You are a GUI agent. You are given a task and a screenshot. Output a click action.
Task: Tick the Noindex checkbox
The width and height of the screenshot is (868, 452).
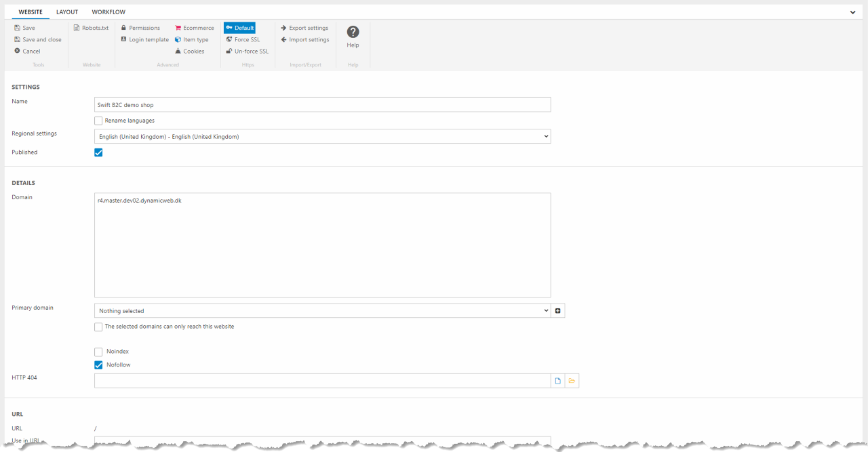[99, 352]
